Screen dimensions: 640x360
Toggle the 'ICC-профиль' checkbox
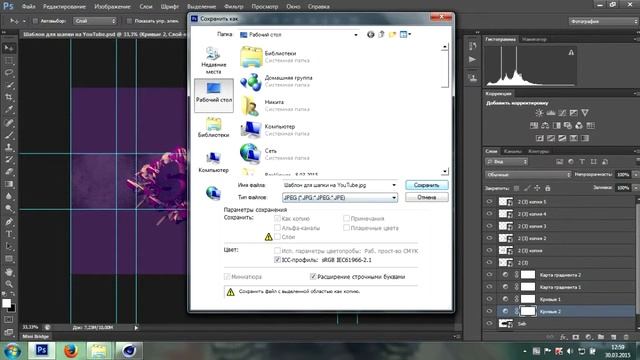click(277, 260)
